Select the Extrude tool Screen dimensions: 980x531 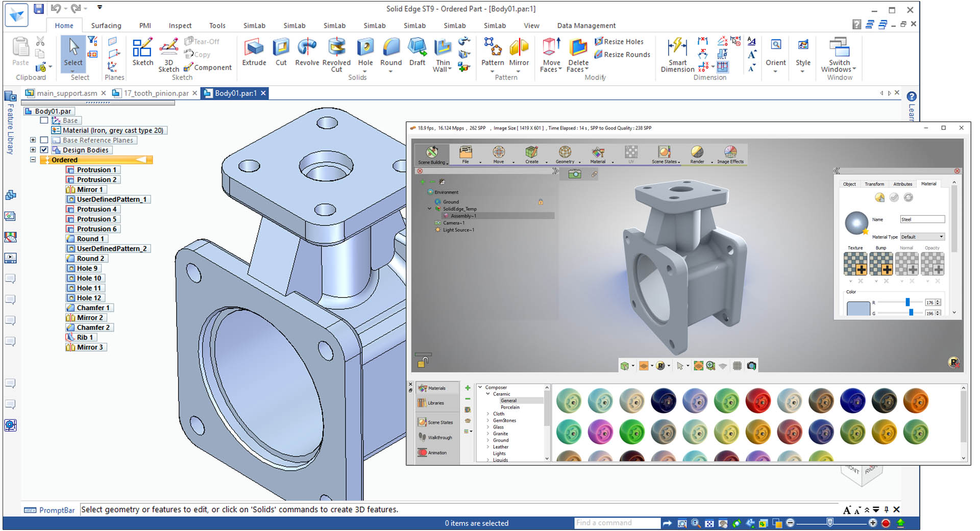tap(254, 51)
